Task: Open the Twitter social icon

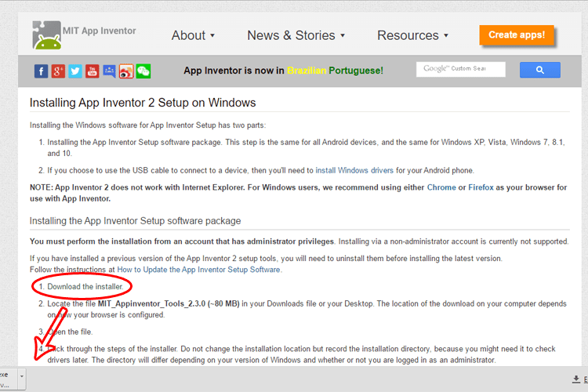Action: [x=75, y=71]
